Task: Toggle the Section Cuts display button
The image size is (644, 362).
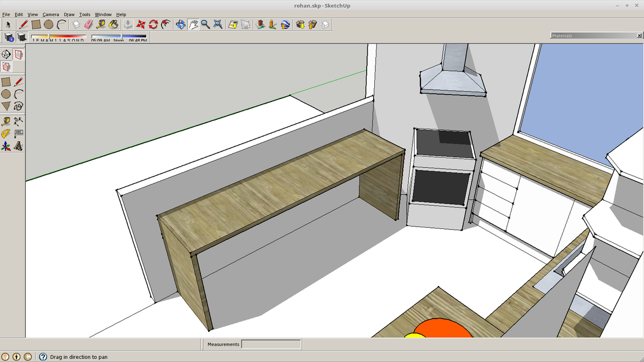Action: click(x=6, y=67)
